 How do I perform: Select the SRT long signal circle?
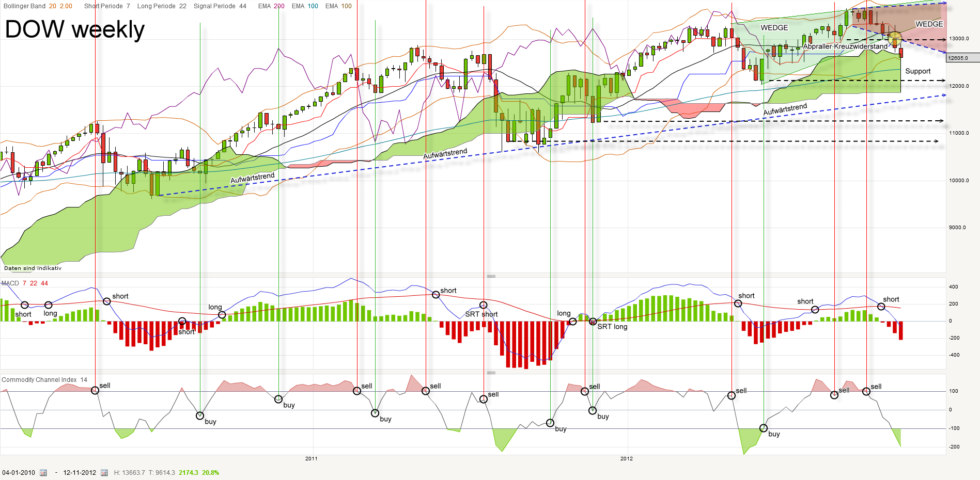click(593, 321)
